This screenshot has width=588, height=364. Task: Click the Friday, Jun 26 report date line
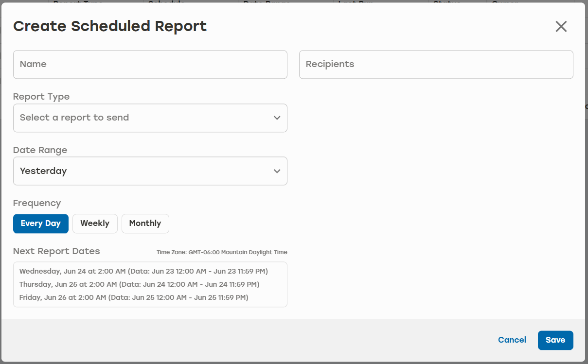[134, 297]
